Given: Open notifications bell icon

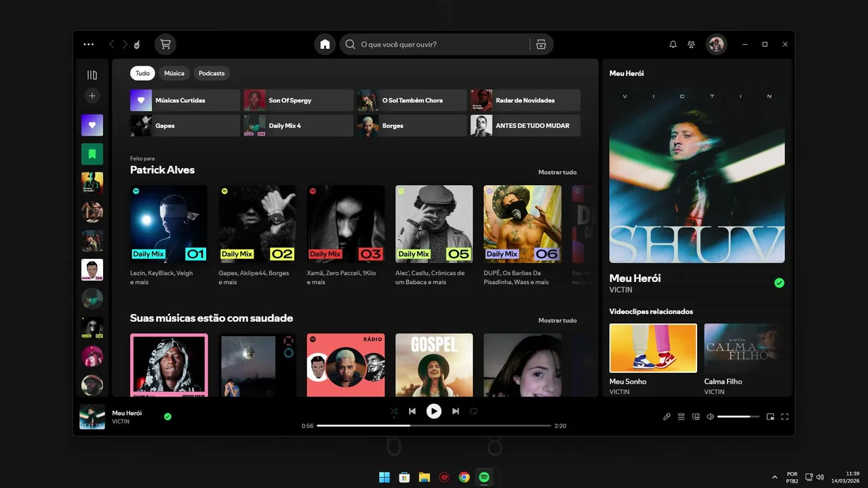Looking at the screenshot, I should point(673,45).
